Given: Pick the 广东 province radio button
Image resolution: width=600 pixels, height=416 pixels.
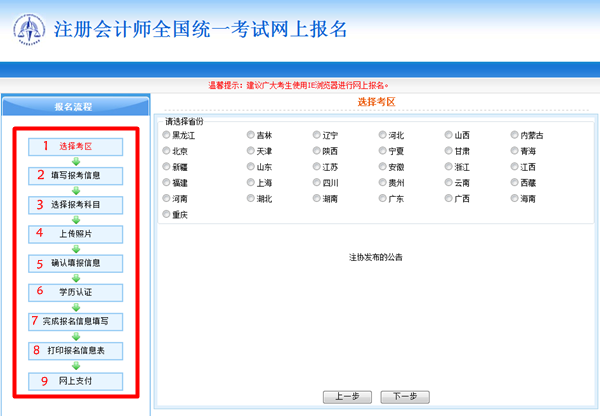Looking at the screenshot, I should [x=383, y=199].
